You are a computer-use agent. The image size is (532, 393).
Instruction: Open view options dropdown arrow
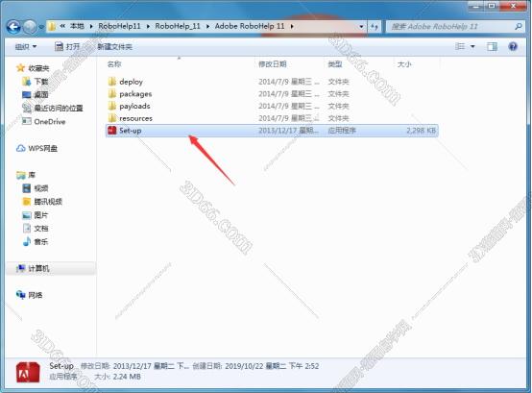tap(472, 46)
